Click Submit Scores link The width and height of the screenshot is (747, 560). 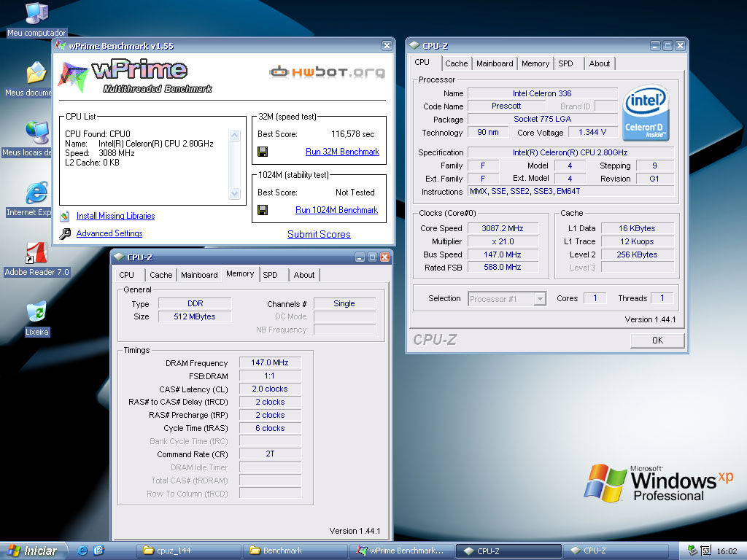click(319, 234)
